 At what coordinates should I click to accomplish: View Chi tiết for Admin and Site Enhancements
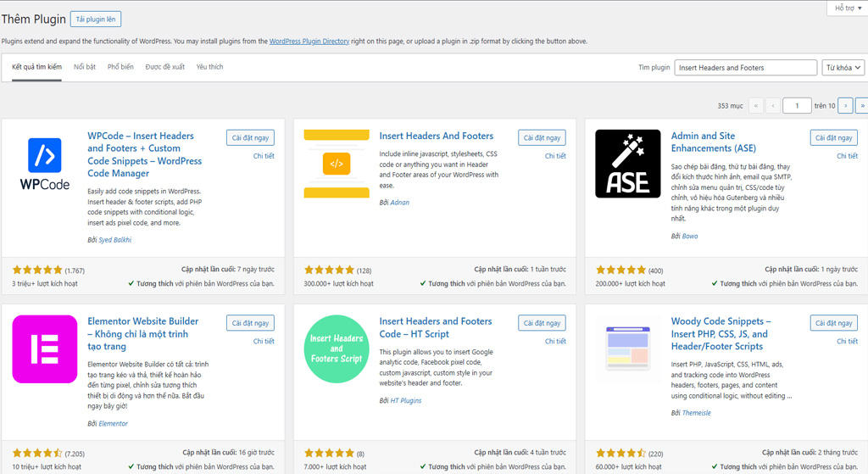(847, 156)
